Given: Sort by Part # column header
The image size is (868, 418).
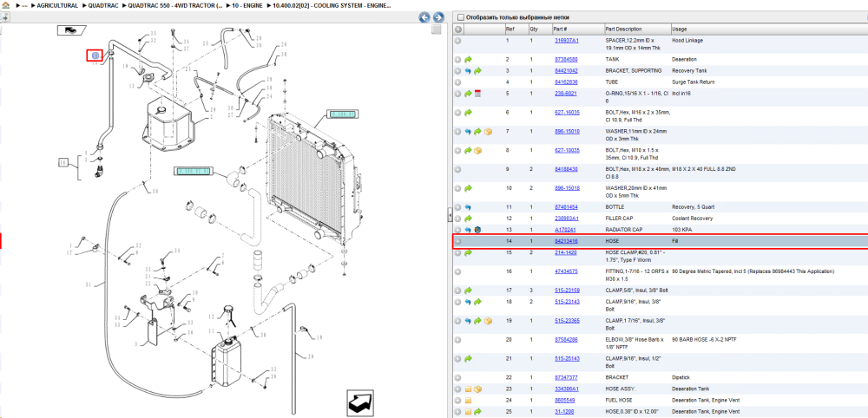Looking at the screenshot, I should point(578,29).
